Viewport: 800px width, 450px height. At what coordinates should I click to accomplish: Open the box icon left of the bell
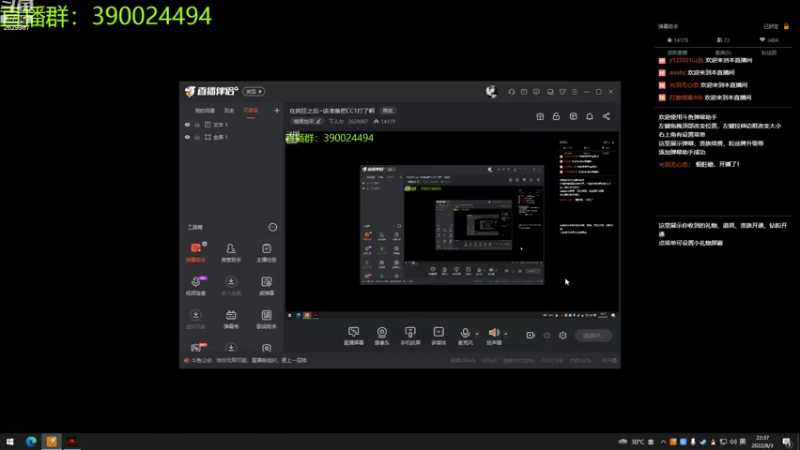573,116
